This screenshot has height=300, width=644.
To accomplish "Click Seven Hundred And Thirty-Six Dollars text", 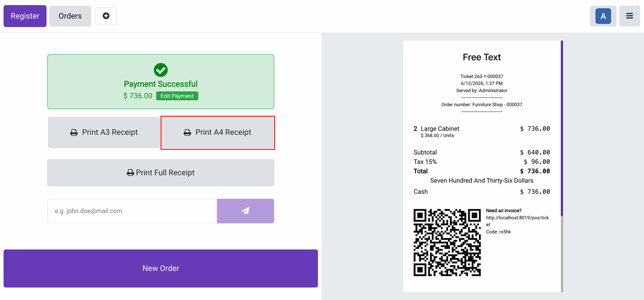I will (x=482, y=181).
